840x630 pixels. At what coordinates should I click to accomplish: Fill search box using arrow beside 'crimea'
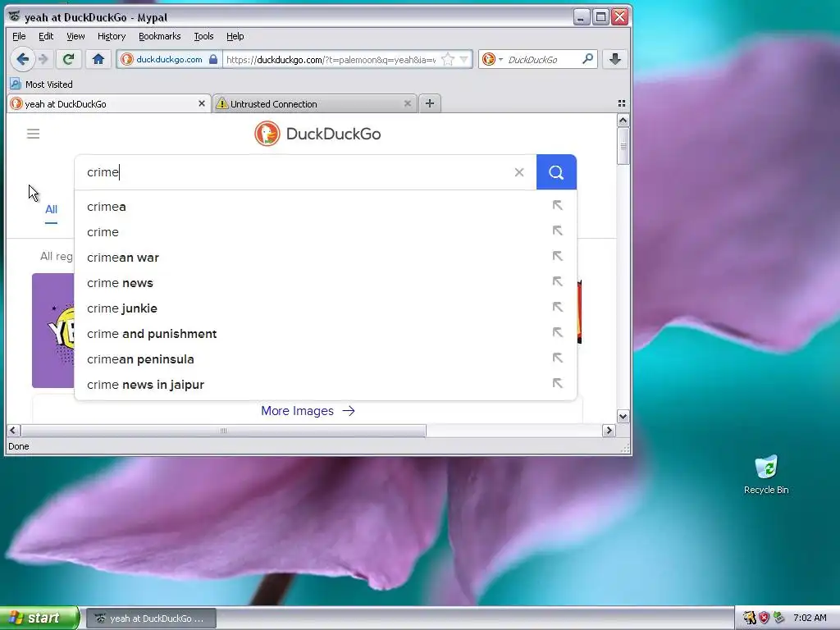557,205
